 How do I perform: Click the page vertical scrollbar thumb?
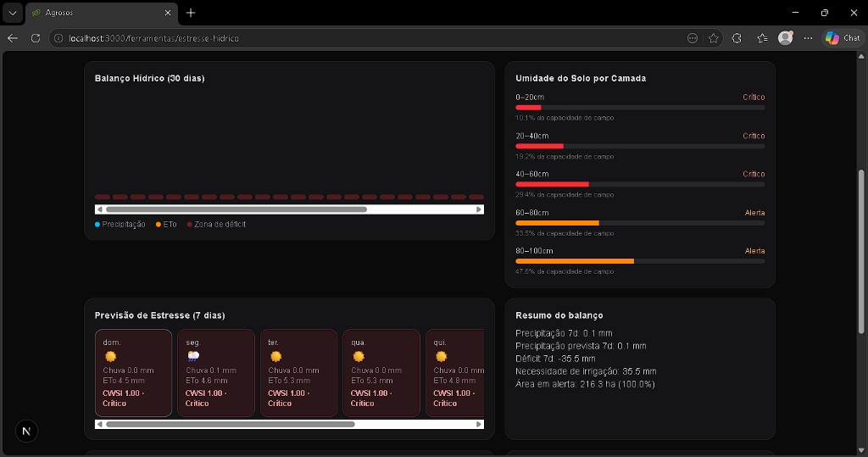tap(861, 252)
